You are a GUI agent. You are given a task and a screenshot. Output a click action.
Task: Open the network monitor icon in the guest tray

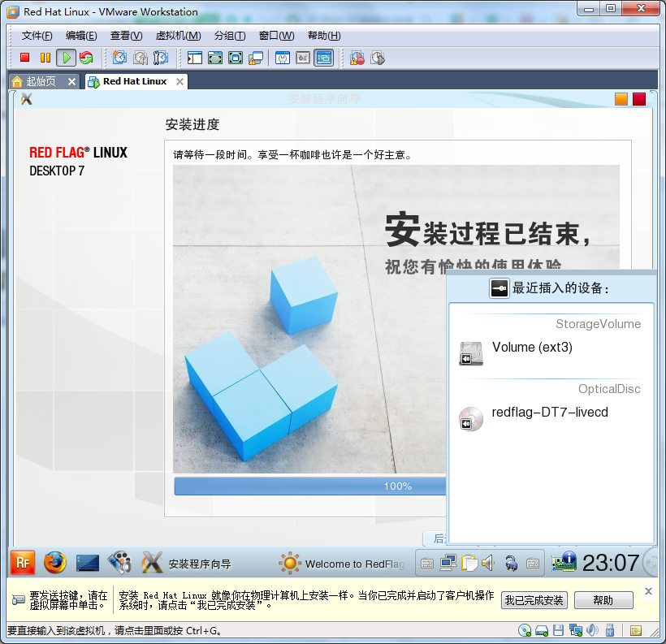448,564
